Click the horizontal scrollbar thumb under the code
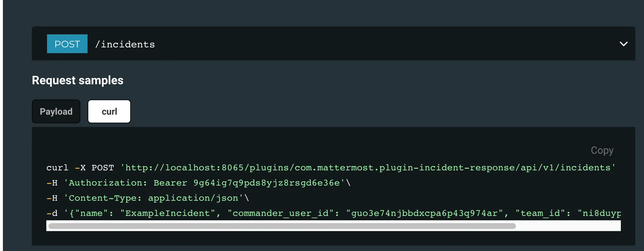The image size is (644, 251). point(282,226)
